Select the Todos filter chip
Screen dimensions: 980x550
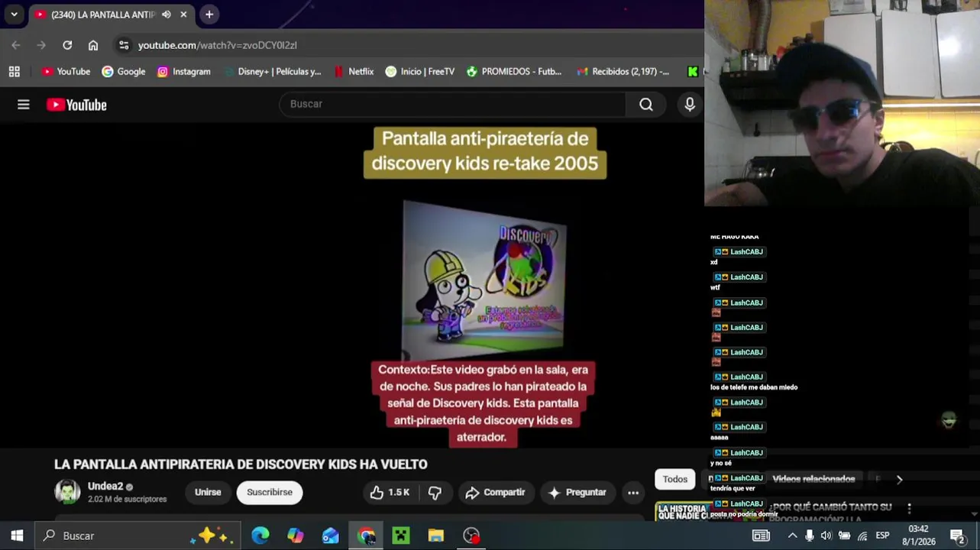[675, 479]
